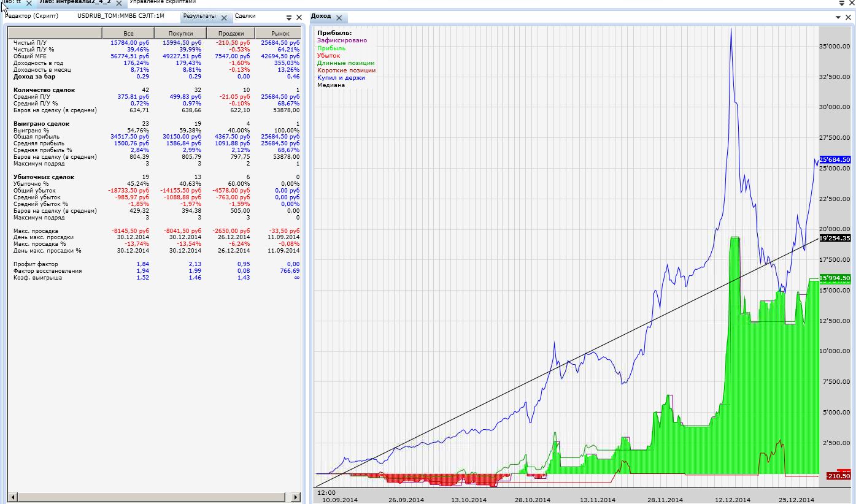
Task: Close the Результаты tab
Action: [x=224, y=18]
